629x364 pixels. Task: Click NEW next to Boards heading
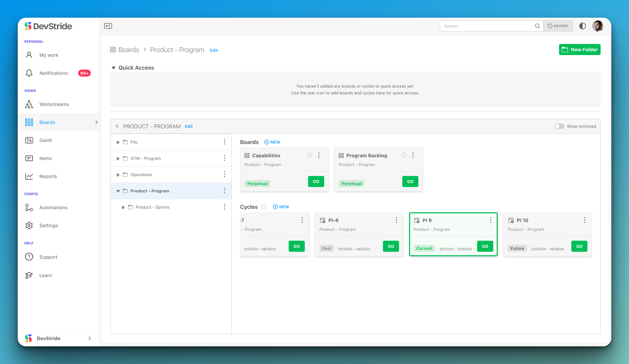(272, 142)
